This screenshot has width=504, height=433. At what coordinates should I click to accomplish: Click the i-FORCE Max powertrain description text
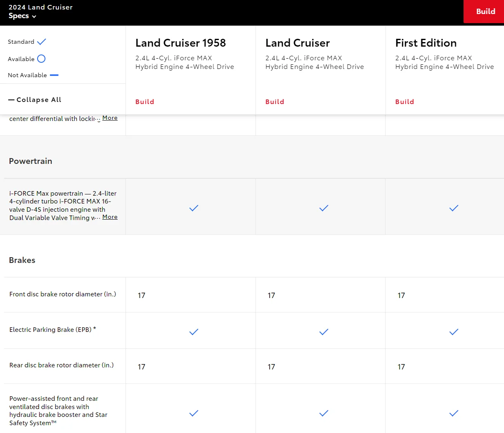point(63,206)
